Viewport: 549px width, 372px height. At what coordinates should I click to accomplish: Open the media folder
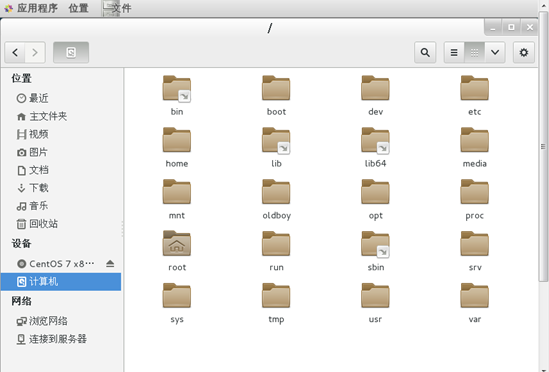point(474,140)
